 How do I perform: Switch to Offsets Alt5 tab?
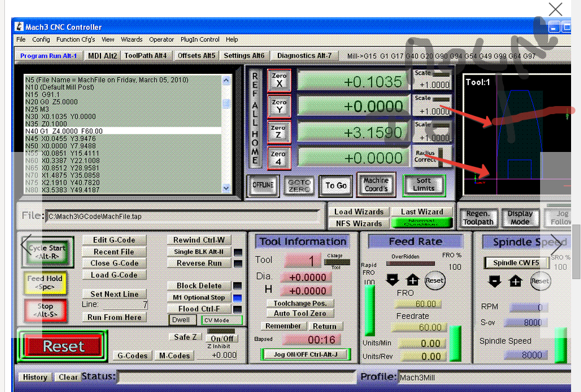tap(197, 56)
